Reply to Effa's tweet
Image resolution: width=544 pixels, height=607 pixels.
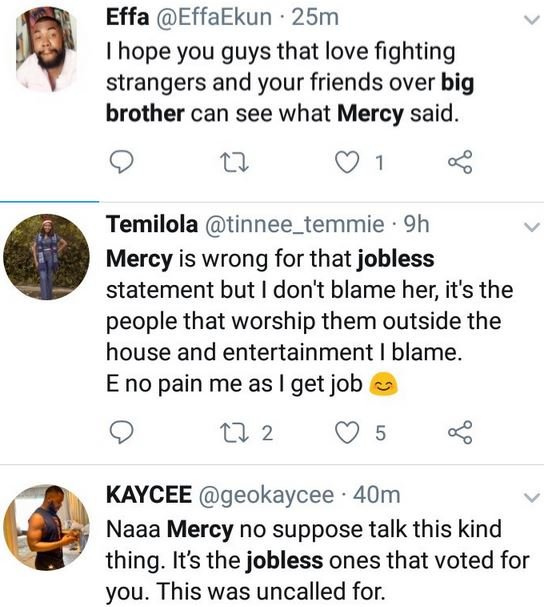click(122, 162)
